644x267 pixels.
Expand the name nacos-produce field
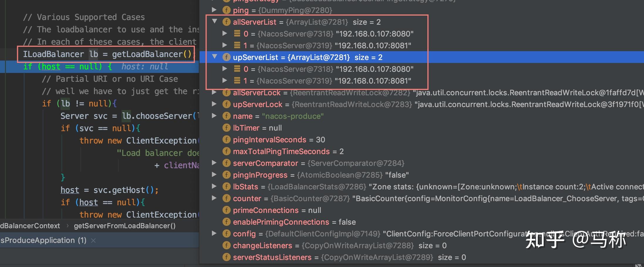tap(214, 116)
